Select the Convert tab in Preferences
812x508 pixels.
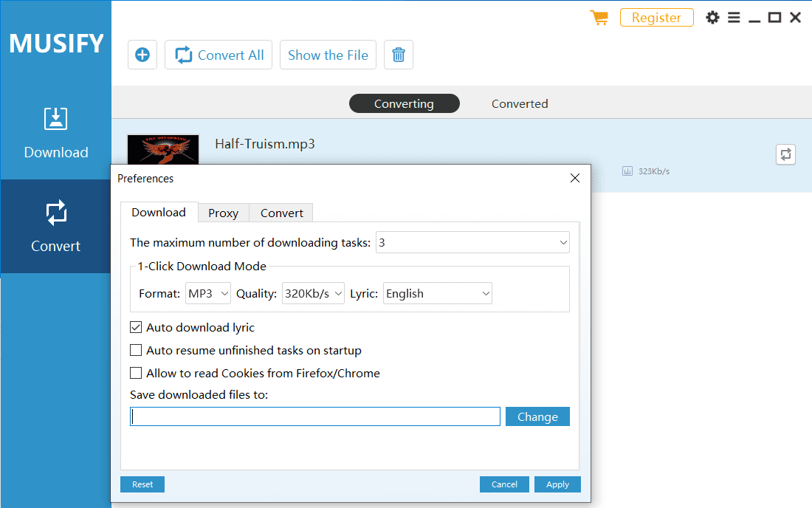[x=282, y=213]
